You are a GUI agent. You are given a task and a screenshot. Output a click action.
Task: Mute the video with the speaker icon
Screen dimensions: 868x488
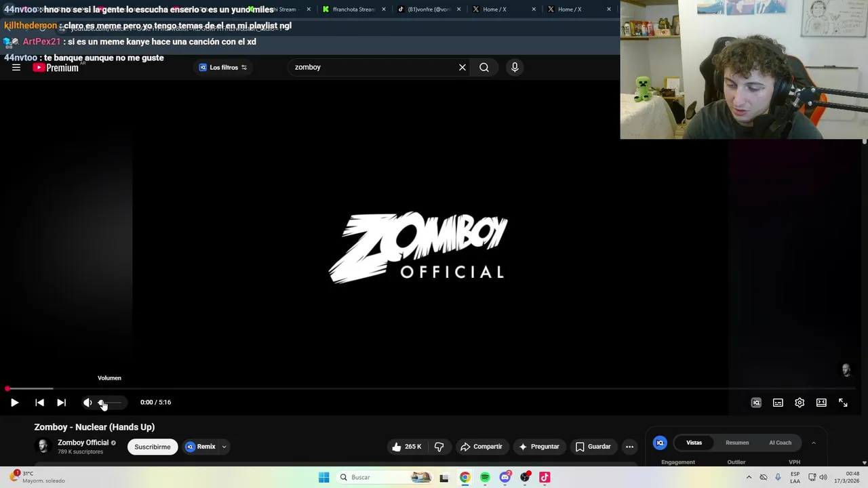(x=87, y=403)
